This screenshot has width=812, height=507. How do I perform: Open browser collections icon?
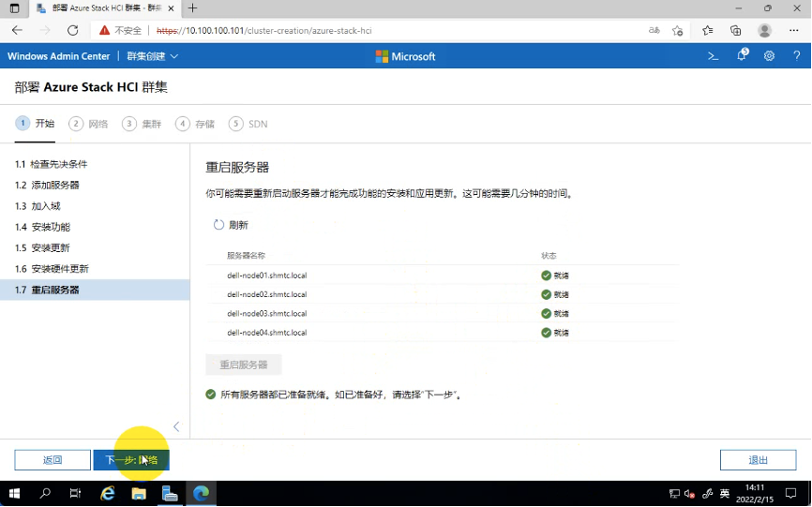735,31
